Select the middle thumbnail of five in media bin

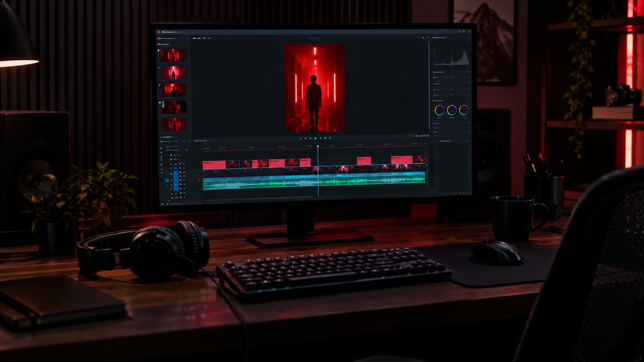point(174,90)
